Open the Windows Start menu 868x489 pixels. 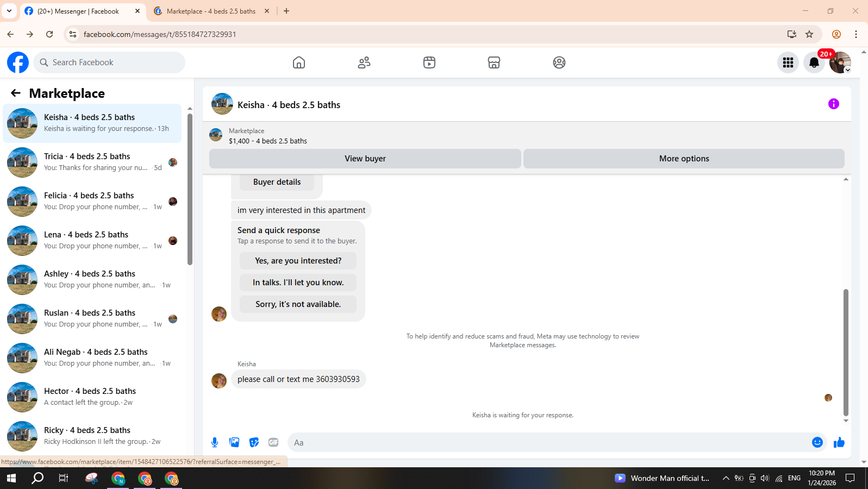tap(11, 478)
